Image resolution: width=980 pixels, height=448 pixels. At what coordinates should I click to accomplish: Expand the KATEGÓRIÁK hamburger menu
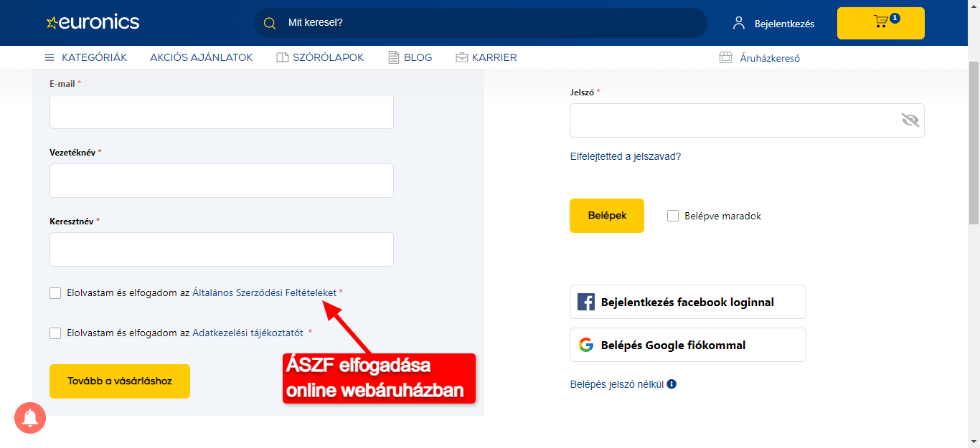pos(49,57)
